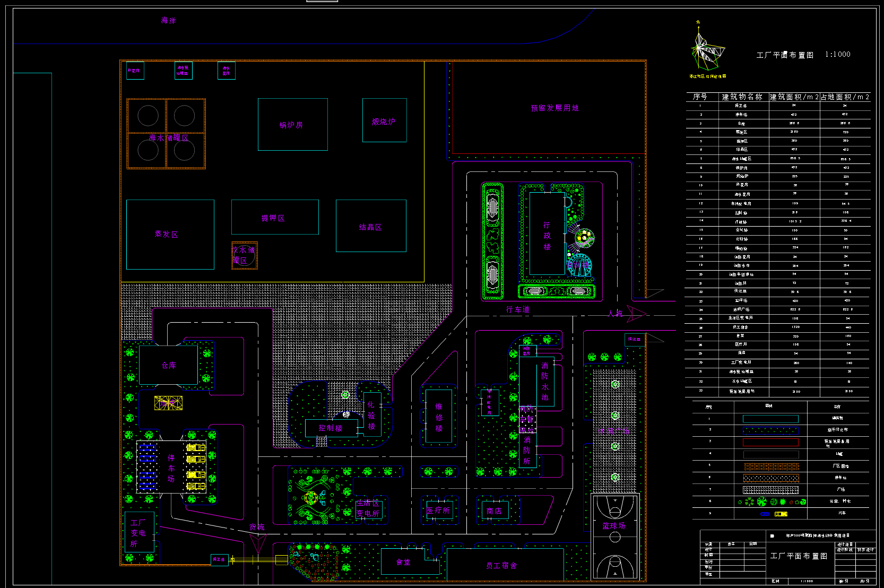Click the 海水储罐区 label over the tanks
The image size is (884, 588).
point(168,138)
